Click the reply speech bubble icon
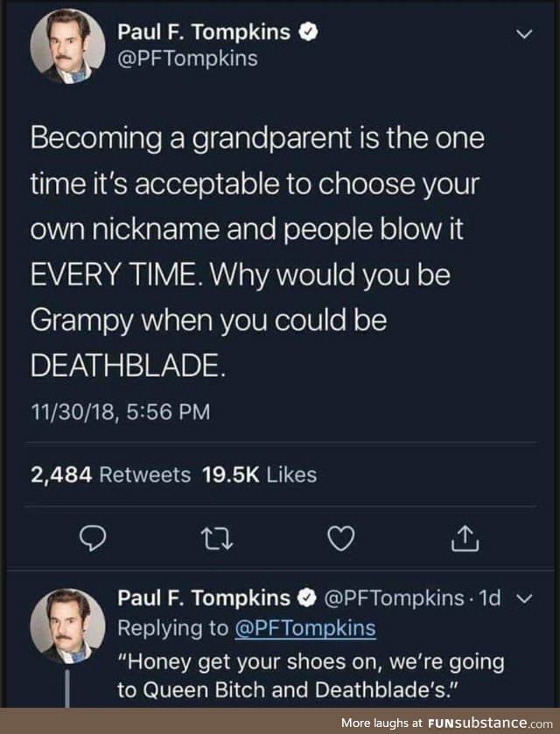This screenshot has width=560, height=734. 92,538
